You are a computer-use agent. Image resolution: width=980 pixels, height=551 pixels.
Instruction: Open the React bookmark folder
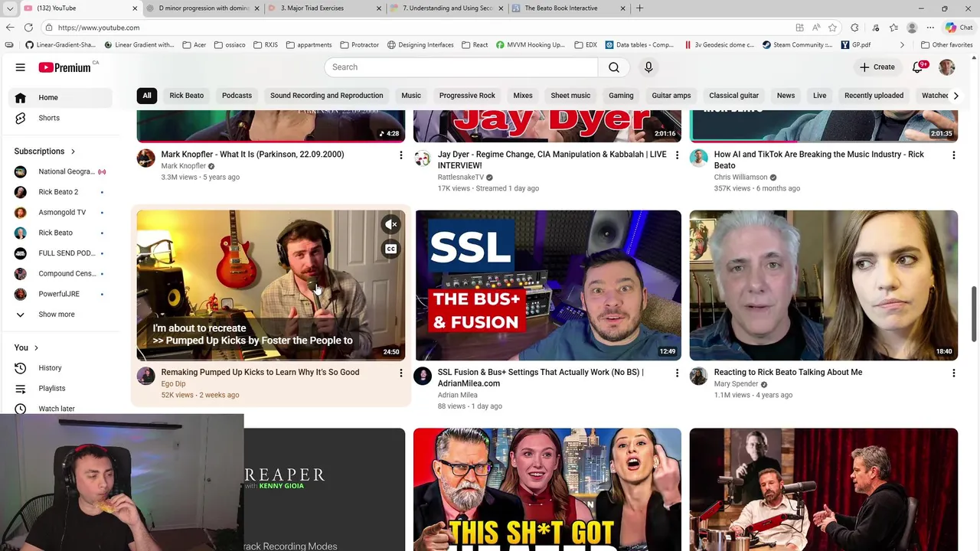(475, 45)
